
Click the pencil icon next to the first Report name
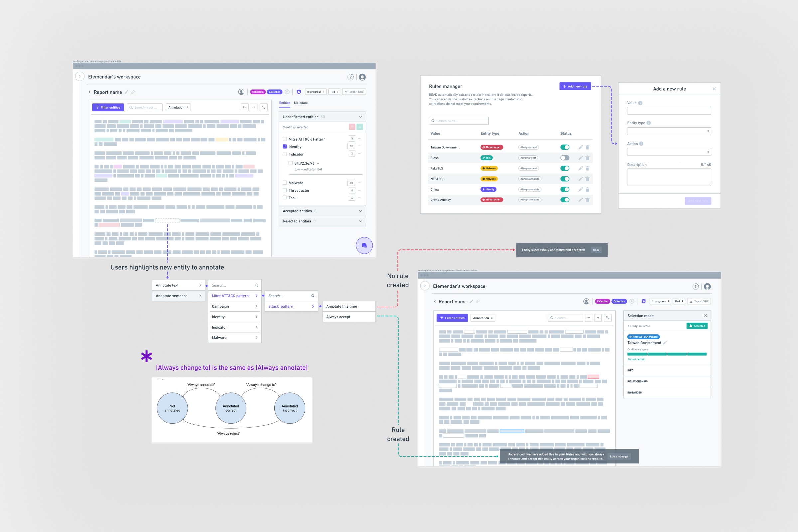click(x=127, y=92)
